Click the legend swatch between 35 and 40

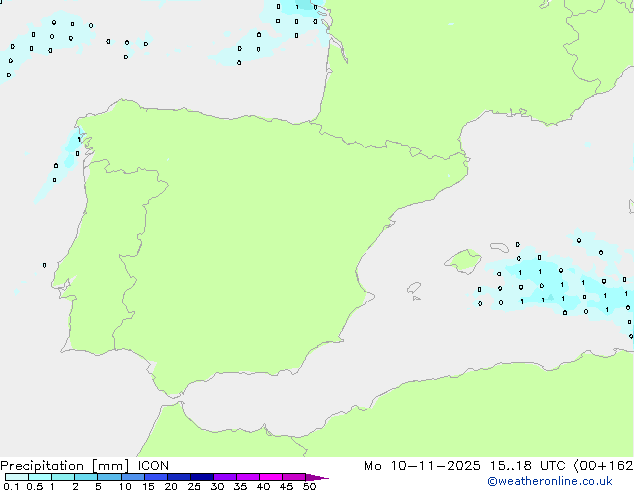[247, 477]
